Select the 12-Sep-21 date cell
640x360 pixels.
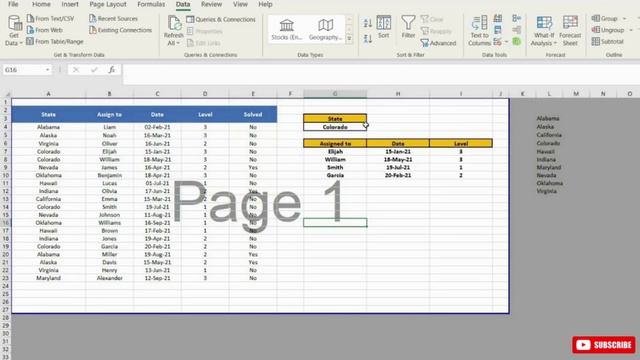157,278
